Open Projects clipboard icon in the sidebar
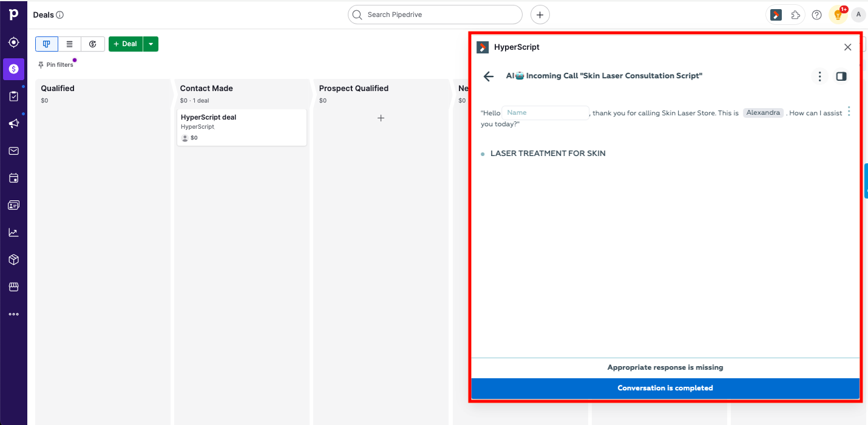868x425 pixels. (13, 97)
